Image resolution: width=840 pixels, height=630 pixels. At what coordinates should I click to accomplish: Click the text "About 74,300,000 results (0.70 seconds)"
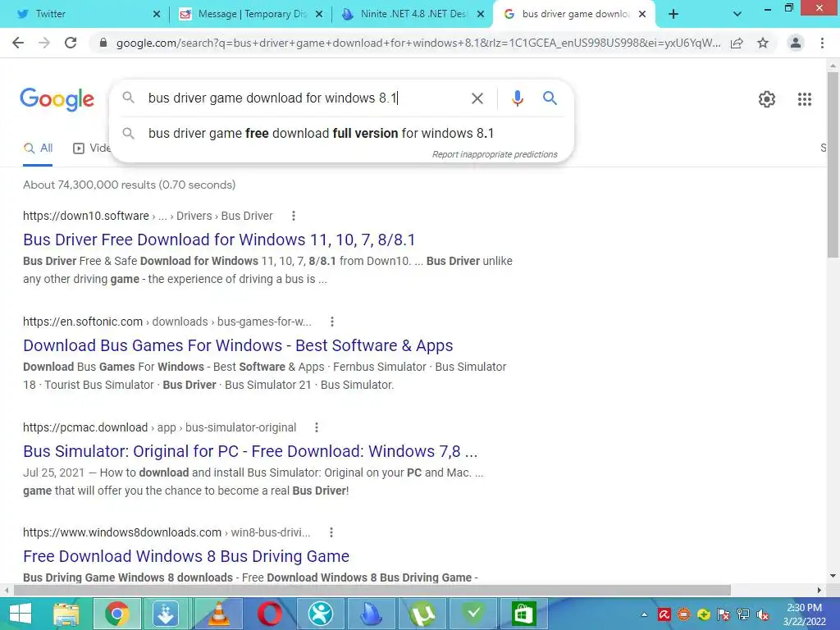129,185
